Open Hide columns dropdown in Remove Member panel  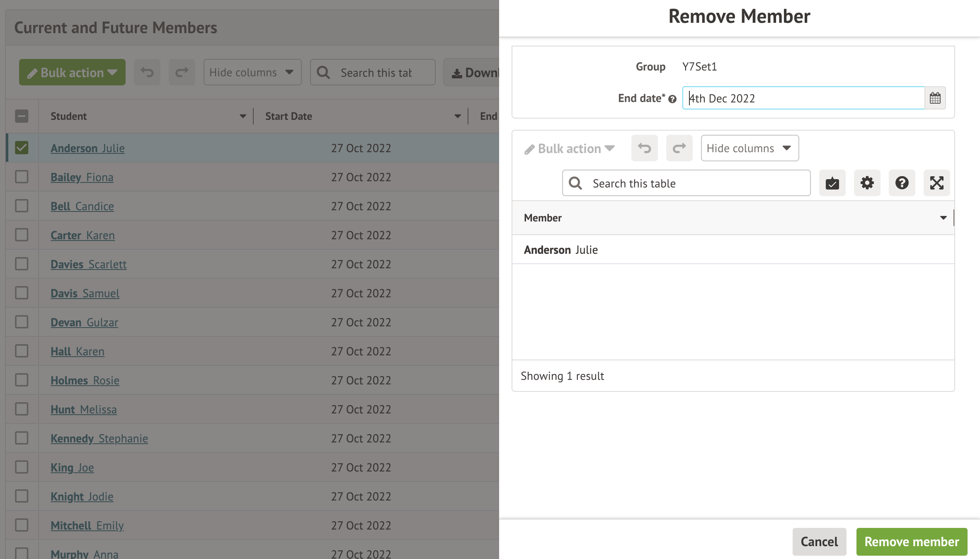(750, 148)
